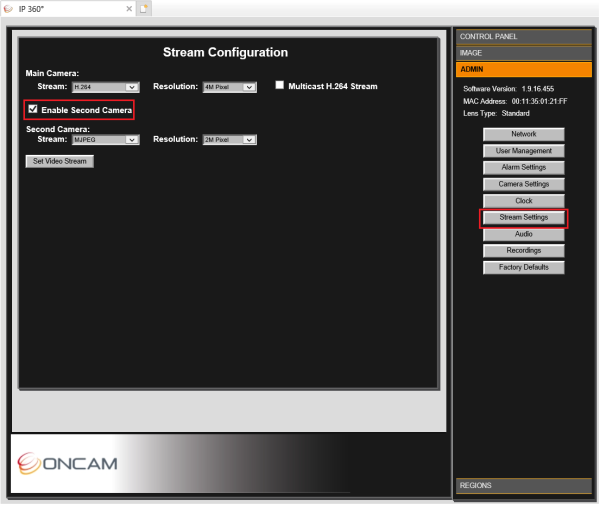Expand the Regions section

pos(523,486)
